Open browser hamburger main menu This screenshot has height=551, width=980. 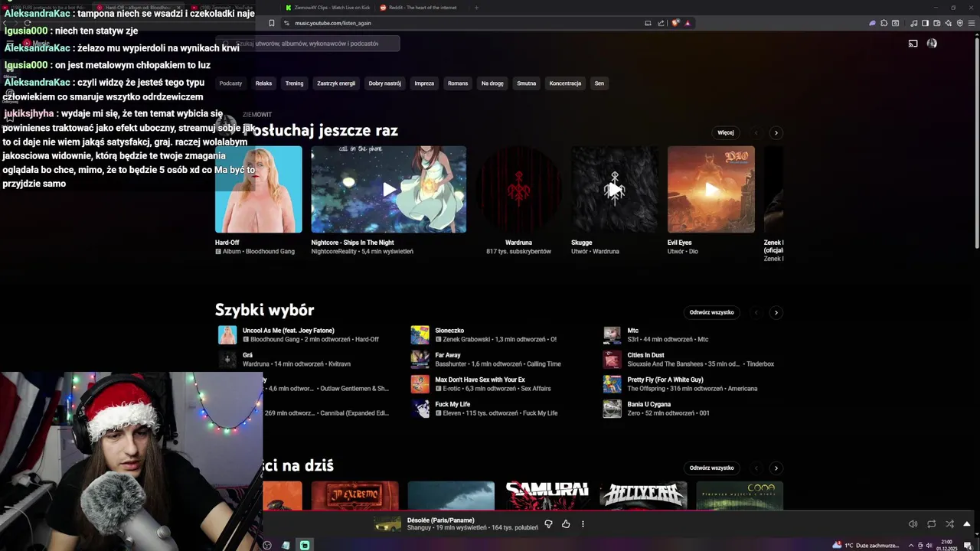coord(972,23)
